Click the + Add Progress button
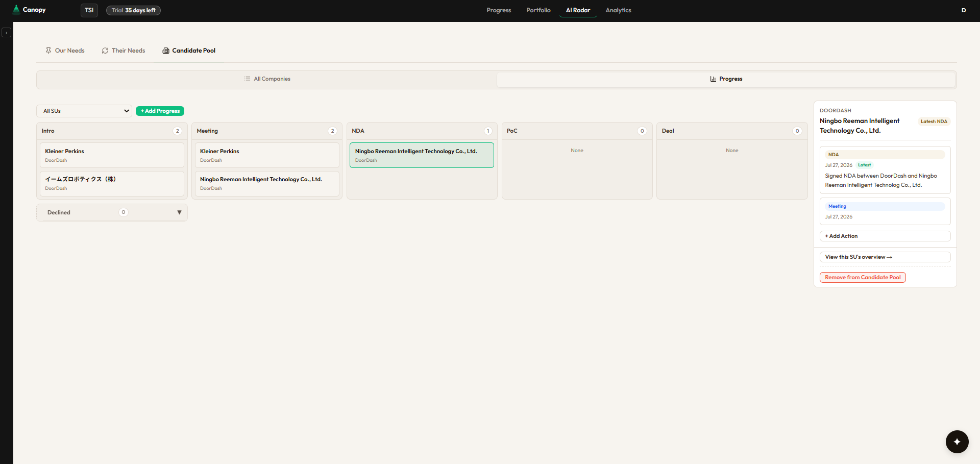980x464 pixels. click(160, 111)
